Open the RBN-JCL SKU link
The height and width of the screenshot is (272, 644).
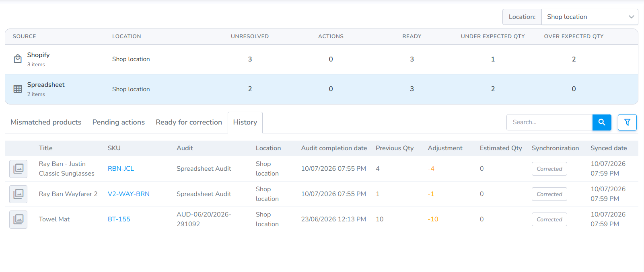click(121, 169)
